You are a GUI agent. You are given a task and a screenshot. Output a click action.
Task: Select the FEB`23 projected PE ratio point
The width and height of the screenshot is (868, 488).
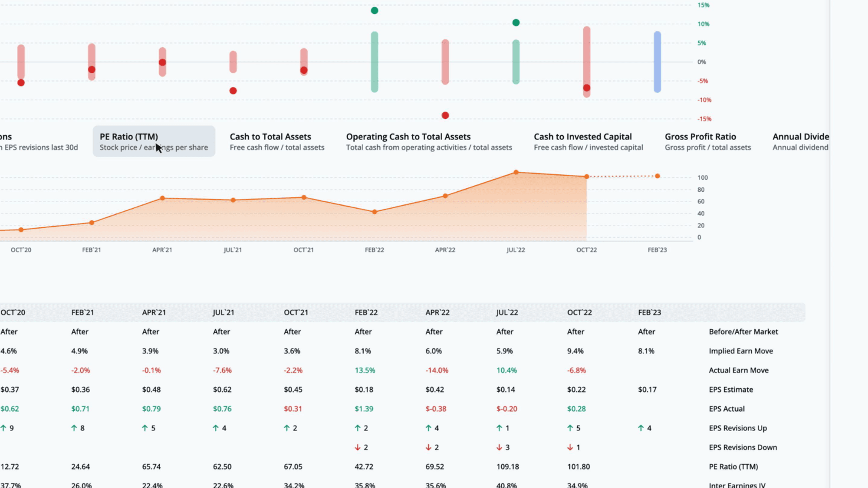click(x=658, y=176)
